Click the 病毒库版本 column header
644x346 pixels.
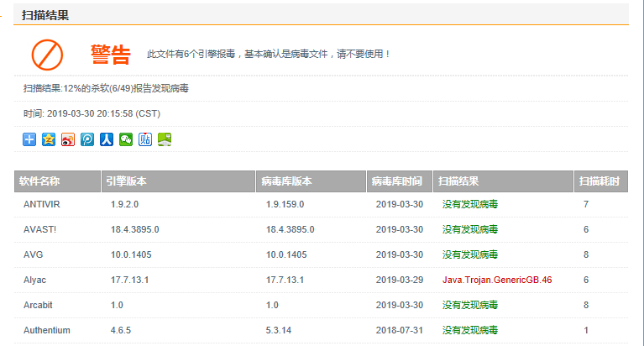pos(286,181)
